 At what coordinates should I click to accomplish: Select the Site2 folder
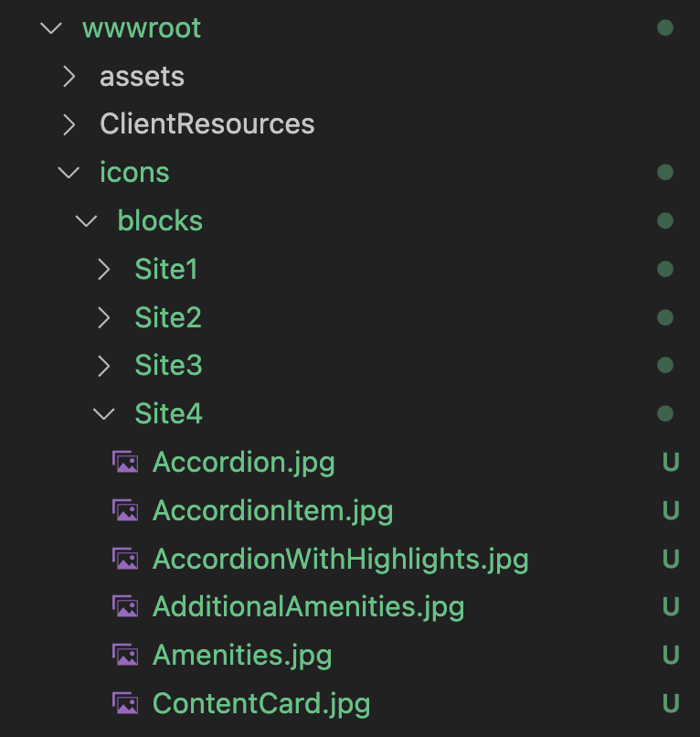tap(168, 318)
